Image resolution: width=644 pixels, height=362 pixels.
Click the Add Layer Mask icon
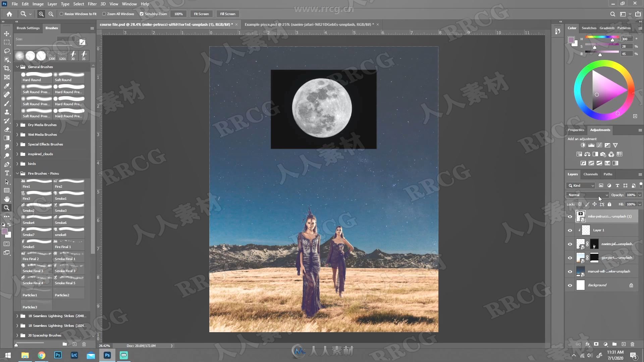(x=597, y=344)
